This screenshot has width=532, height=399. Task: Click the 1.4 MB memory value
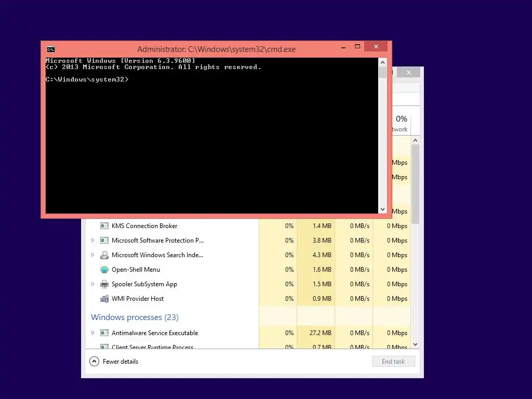point(322,226)
